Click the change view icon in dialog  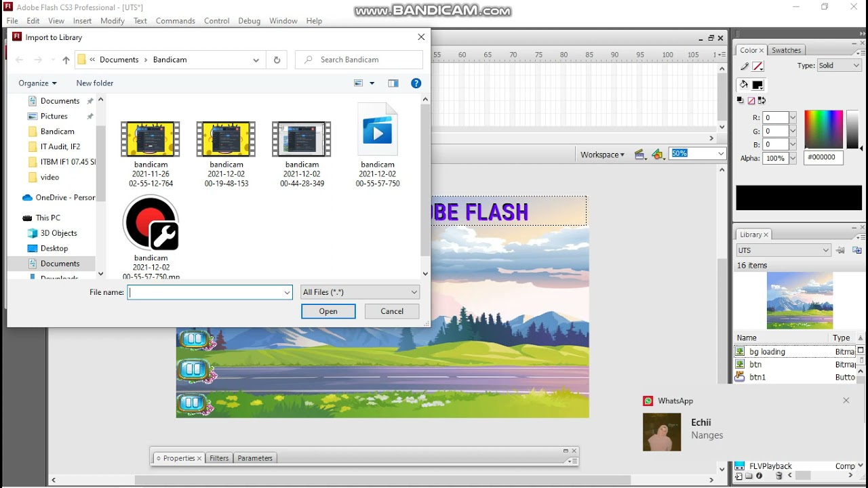[x=359, y=83]
